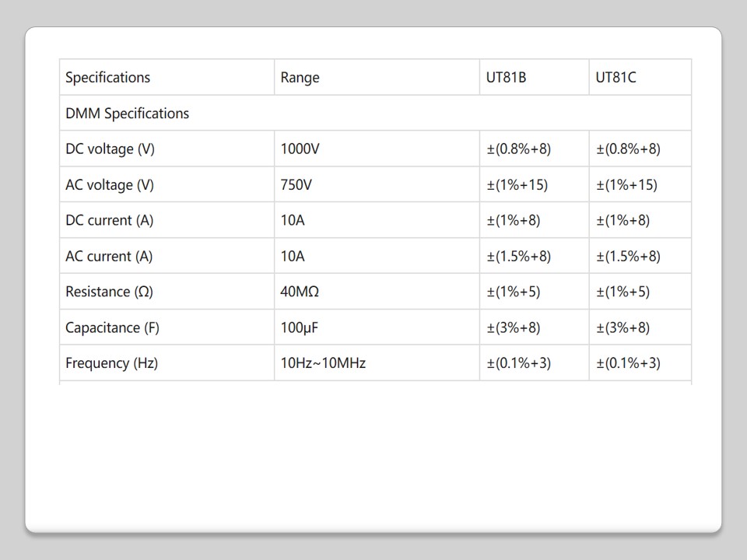
Task: Click the AC voltage (V) row label
Action: point(110,185)
